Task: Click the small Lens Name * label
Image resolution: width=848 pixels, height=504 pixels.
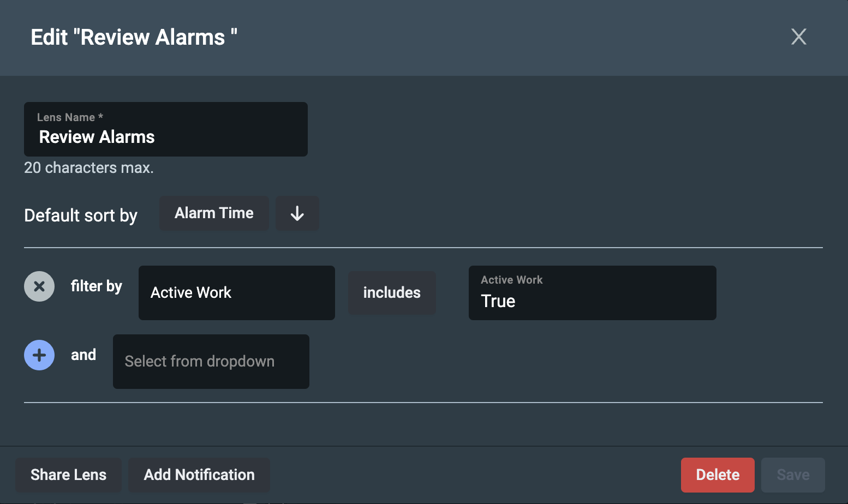Action: tap(70, 117)
